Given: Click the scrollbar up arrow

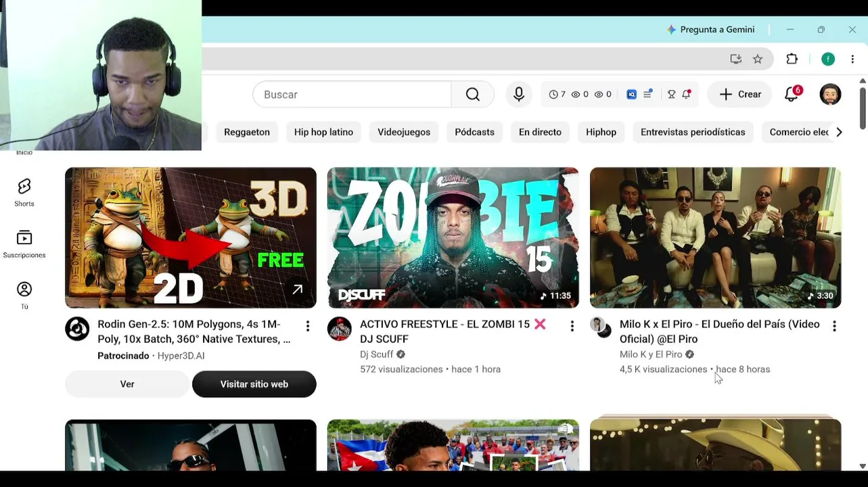Looking at the screenshot, I should point(863,81).
